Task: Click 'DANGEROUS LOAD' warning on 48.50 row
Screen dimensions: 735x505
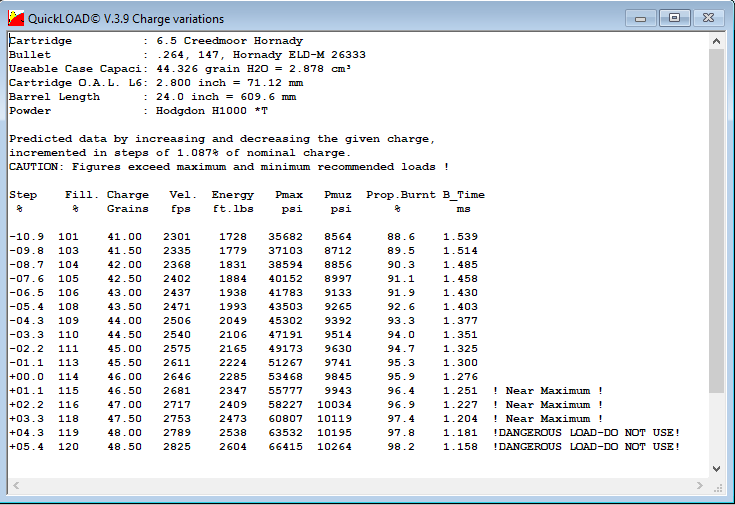Action: (586, 447)
